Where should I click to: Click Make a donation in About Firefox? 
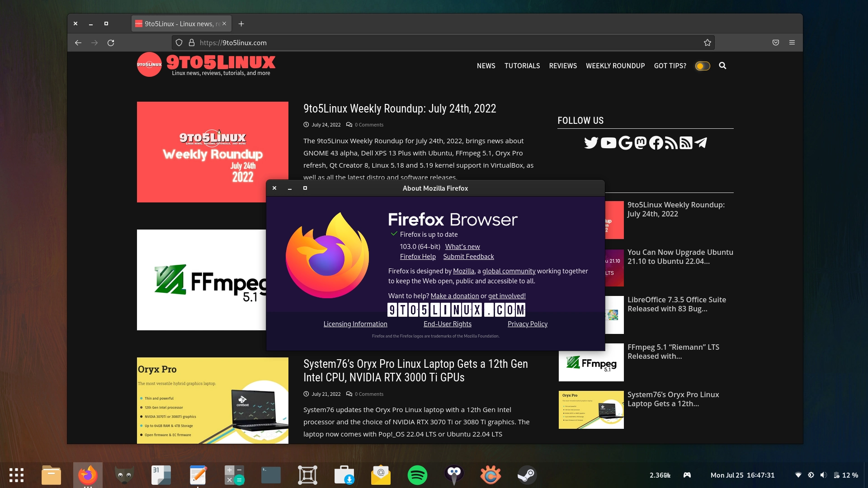455,296
